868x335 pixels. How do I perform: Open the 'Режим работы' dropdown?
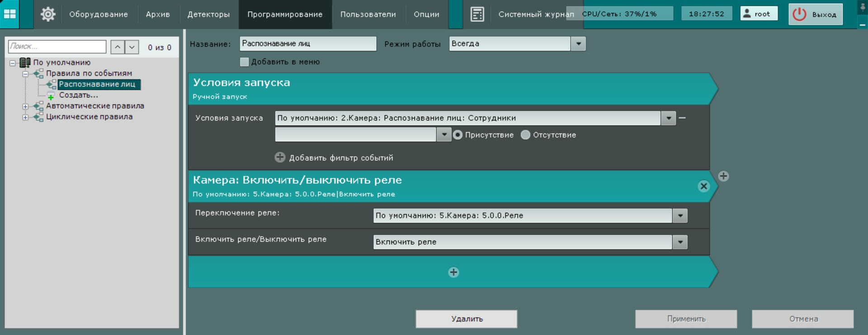pyautogui.click(x=578, y=44)
